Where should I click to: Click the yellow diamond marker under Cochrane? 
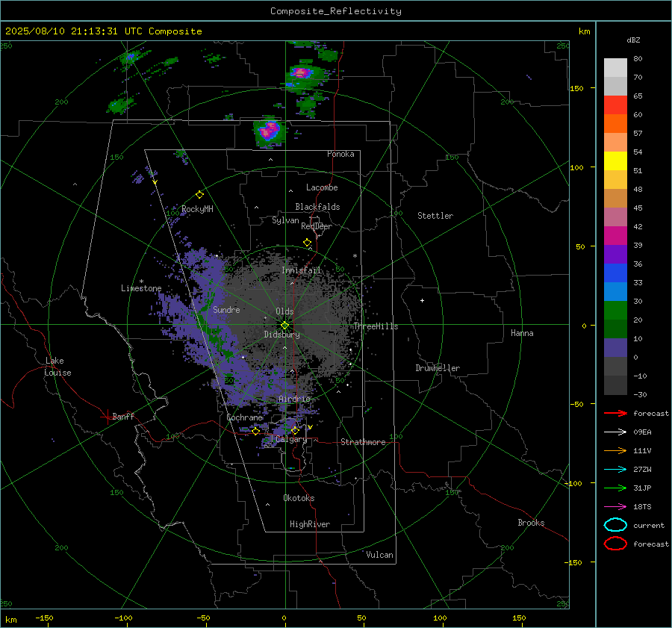pos(255,431)
